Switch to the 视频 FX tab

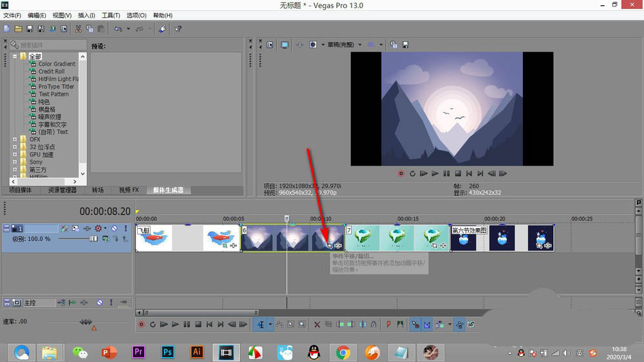(129, 190)
